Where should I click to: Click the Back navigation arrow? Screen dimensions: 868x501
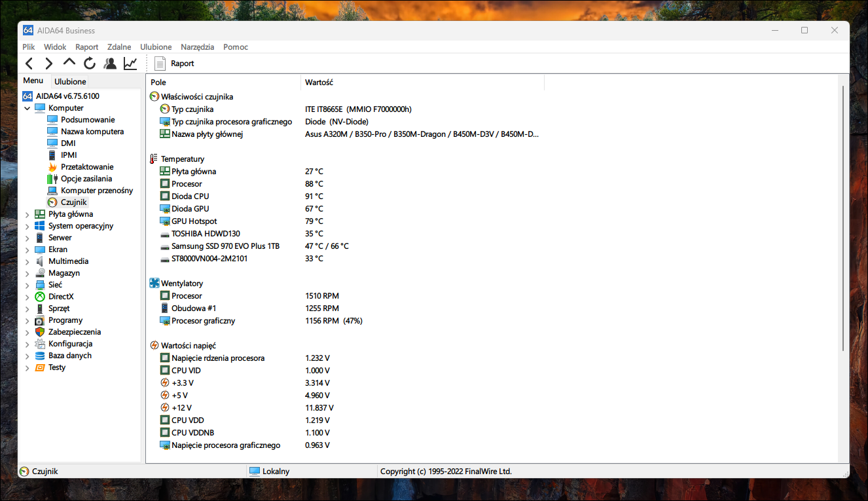pyautogui.click(x=29, y=64)
